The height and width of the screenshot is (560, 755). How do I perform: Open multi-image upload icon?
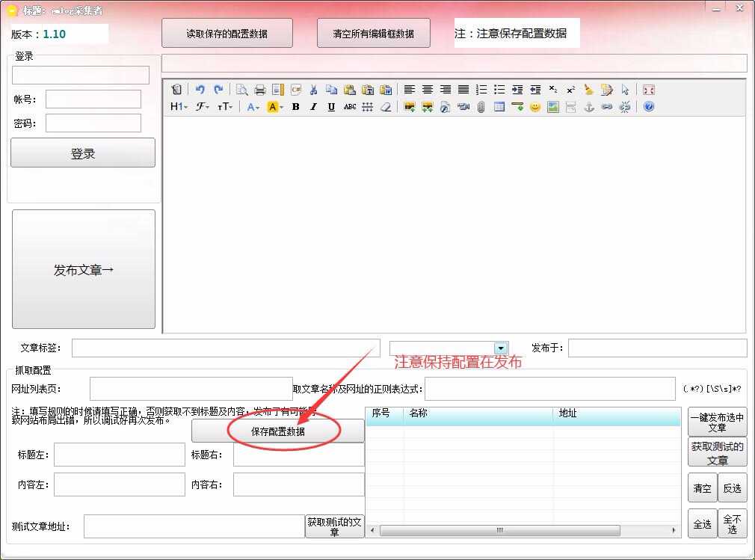point(427,106)
